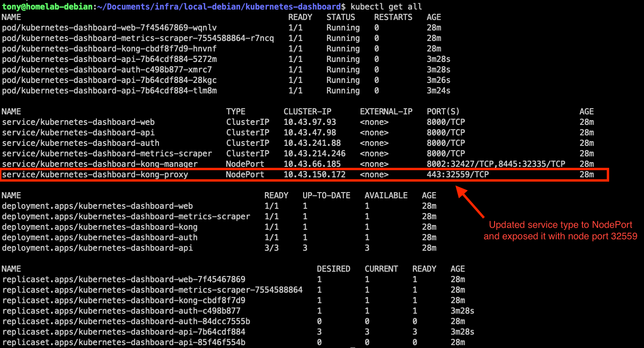
Task: Click cluster IP 10.43.241.88
Action: 312,143
